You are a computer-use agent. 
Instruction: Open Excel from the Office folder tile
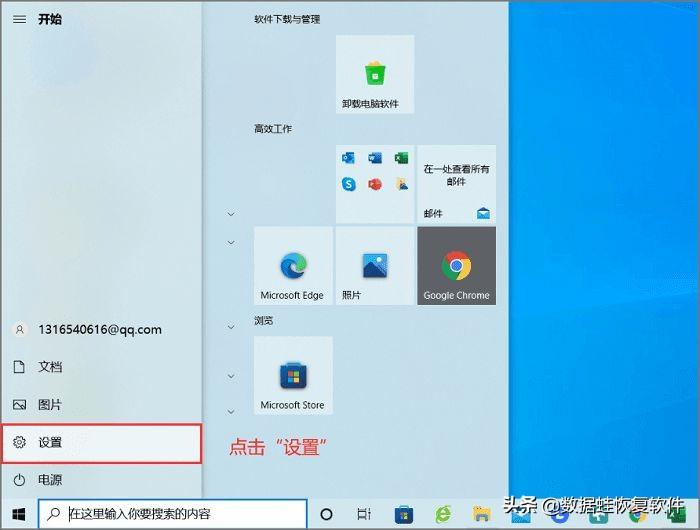[401, 158]
